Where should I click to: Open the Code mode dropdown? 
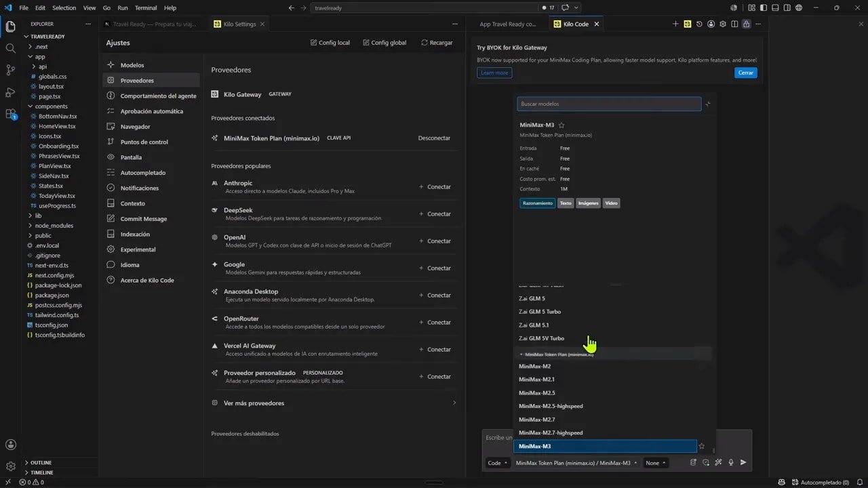[x=497, y=463]
